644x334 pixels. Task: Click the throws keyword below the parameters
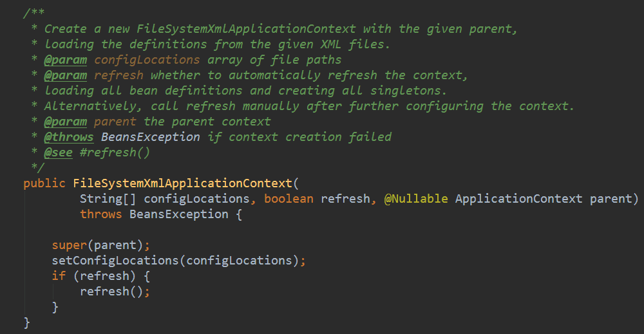click(100, 214)
